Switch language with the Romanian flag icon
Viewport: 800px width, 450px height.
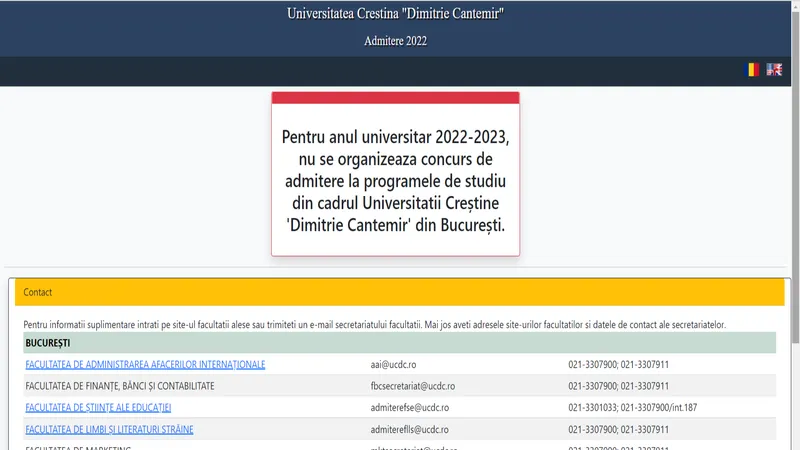coord(752,69)
